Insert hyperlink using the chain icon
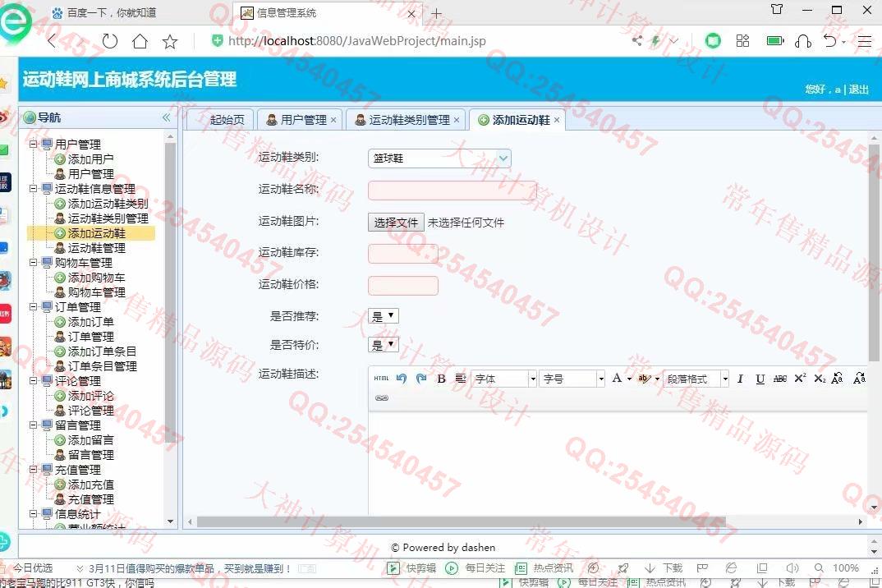The image size is (882, 588). coord(381,398)
